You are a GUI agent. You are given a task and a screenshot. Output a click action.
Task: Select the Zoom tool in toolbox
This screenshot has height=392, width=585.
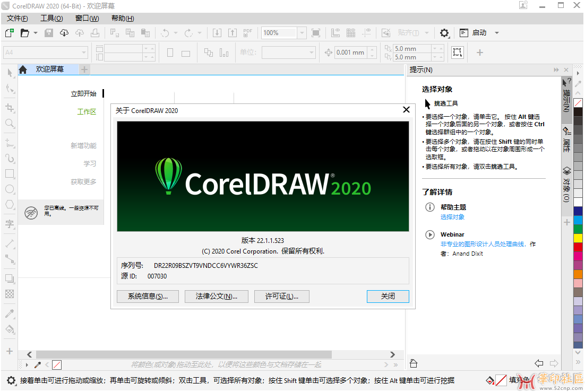point(10,124)
